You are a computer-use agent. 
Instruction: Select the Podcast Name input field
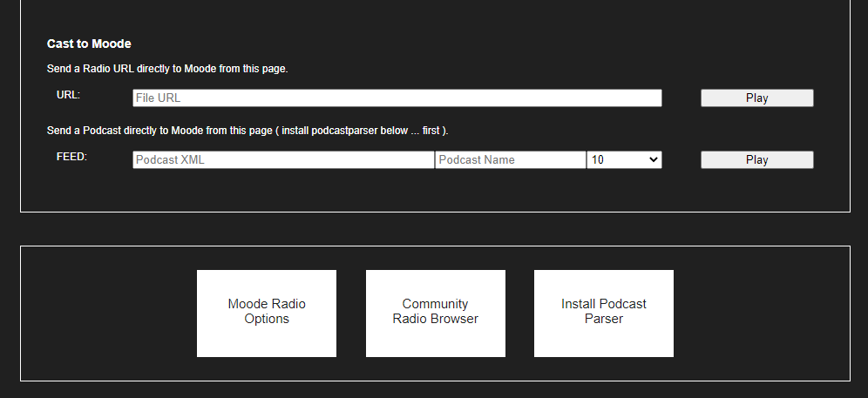tap(511, 160)
